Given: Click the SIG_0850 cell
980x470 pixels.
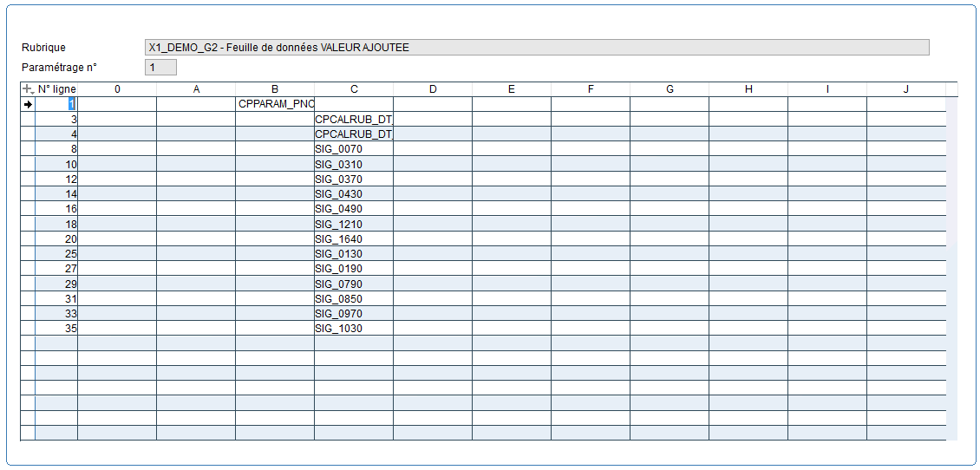Looking at the screenshot, I should [354, 298].
